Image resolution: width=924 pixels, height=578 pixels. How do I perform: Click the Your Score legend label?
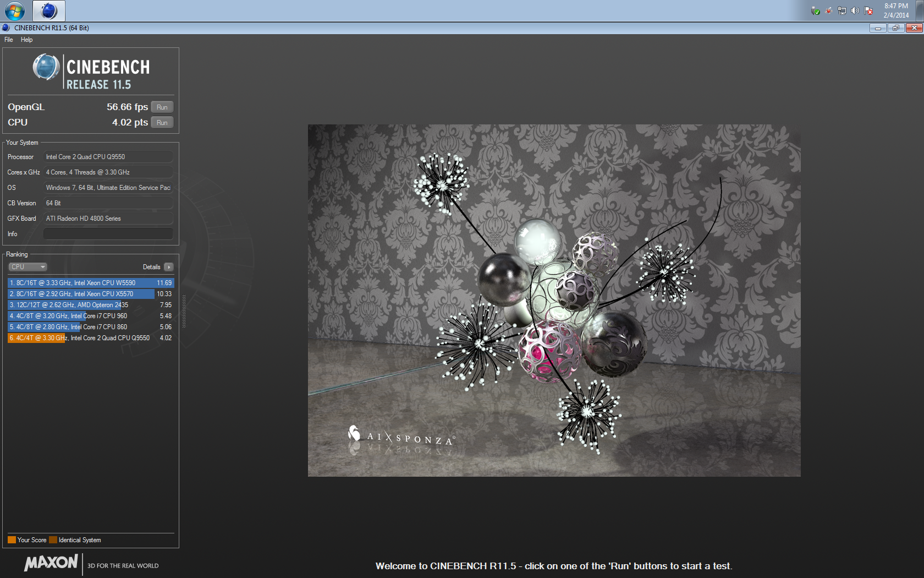point(32,540)
